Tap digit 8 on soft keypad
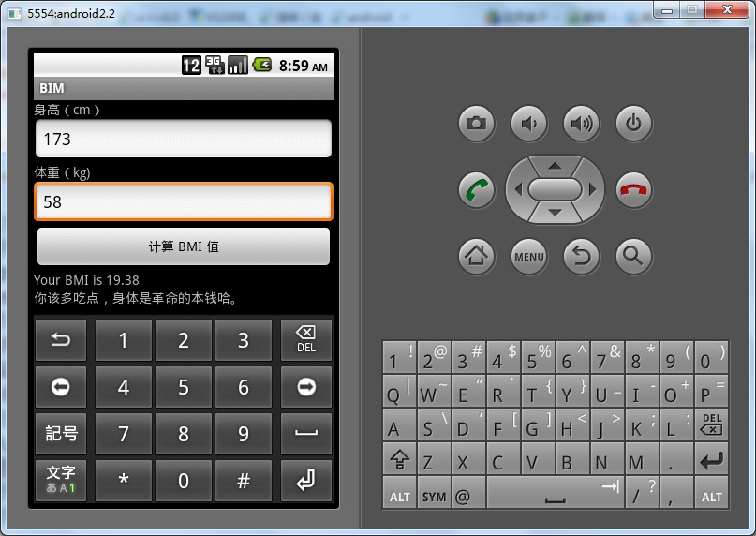756x536 pixels. tap(184, 434)
